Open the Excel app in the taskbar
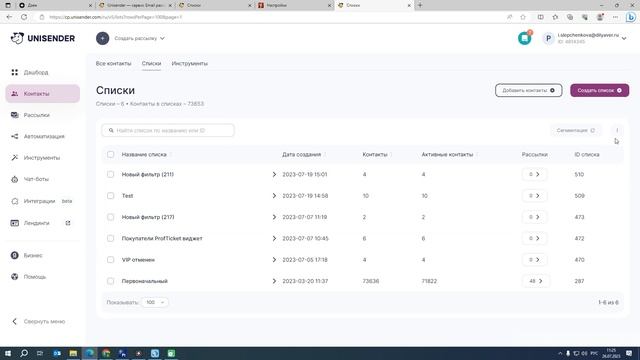 [171, 353]
